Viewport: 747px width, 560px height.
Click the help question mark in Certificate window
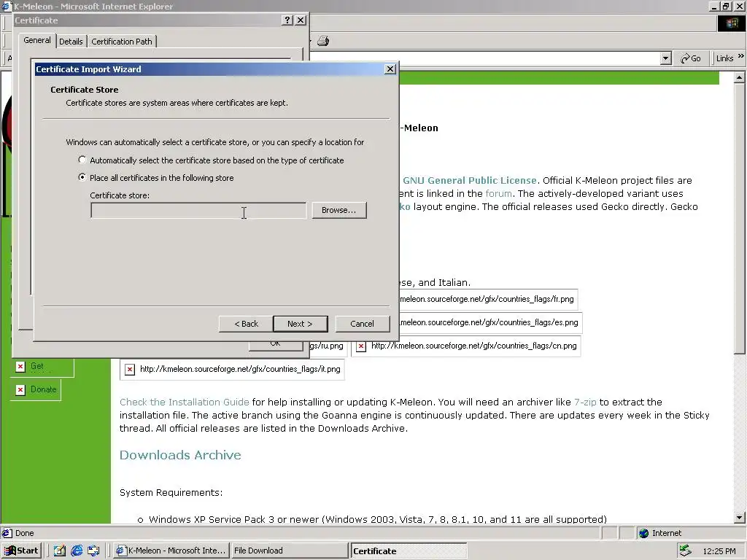[287, 20]
